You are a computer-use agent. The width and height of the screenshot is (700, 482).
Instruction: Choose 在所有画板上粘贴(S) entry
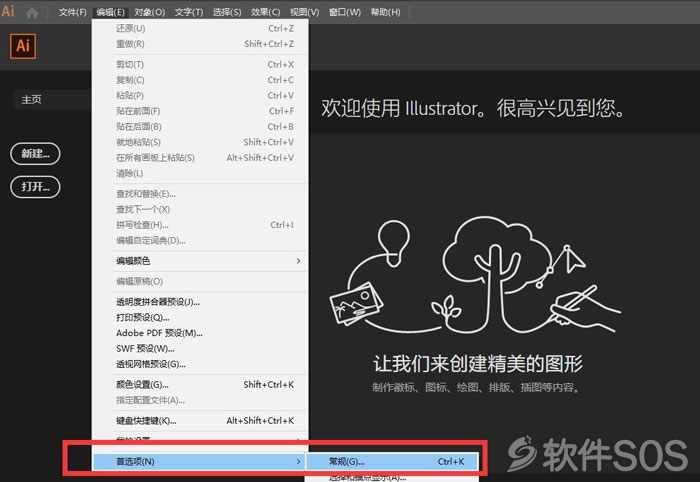click(200, 158)
